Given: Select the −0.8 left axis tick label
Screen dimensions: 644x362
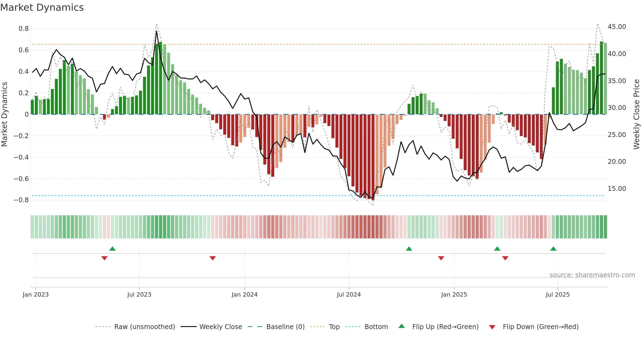Looking at the screenshot, I should coord(21,200).
